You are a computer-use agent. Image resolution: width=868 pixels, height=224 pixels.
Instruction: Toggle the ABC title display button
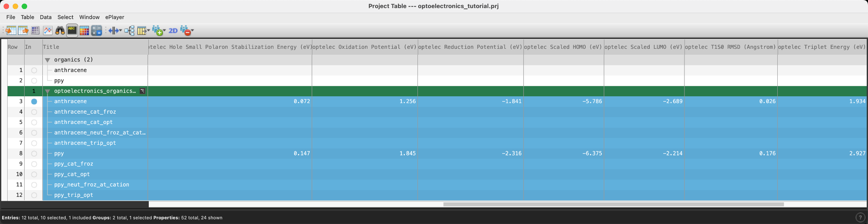tap(72, 30)
